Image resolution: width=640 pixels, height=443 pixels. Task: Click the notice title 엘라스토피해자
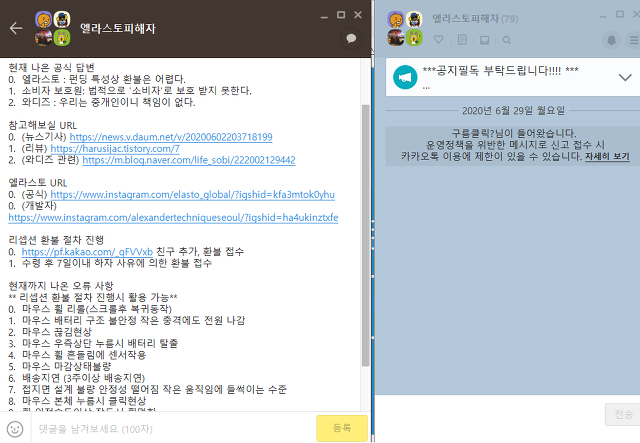pos(118,29)
